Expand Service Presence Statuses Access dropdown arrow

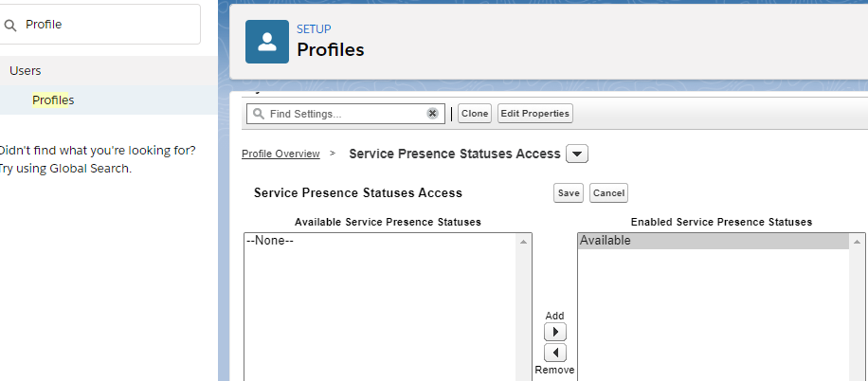tap(577, 154)
